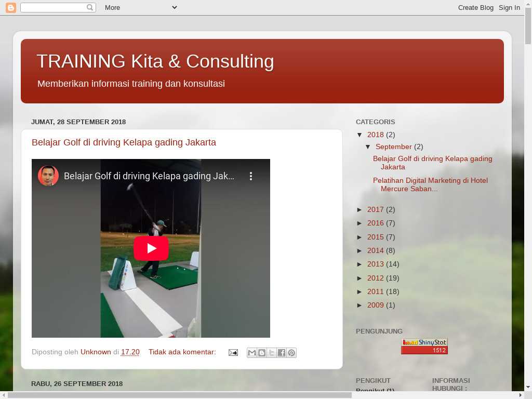The height and width of the screenshot is (399, 532).
Task: Click the Sign In link
Action: click(509, 7)
